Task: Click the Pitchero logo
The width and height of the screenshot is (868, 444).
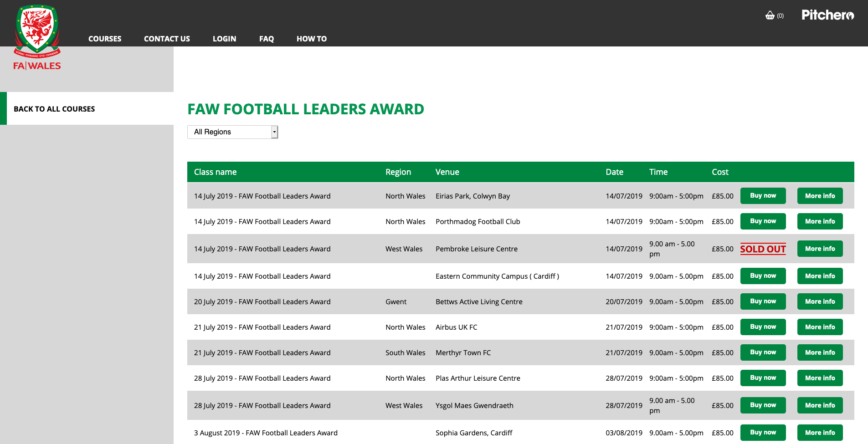Action: 827,15
